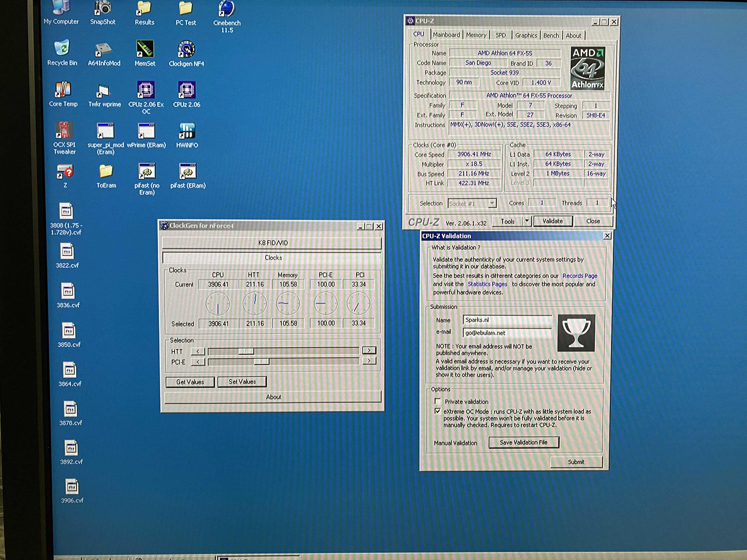Click the Name field containing Sparks.nl
Viewport: 747px width, 560px height.
point(507,320)
